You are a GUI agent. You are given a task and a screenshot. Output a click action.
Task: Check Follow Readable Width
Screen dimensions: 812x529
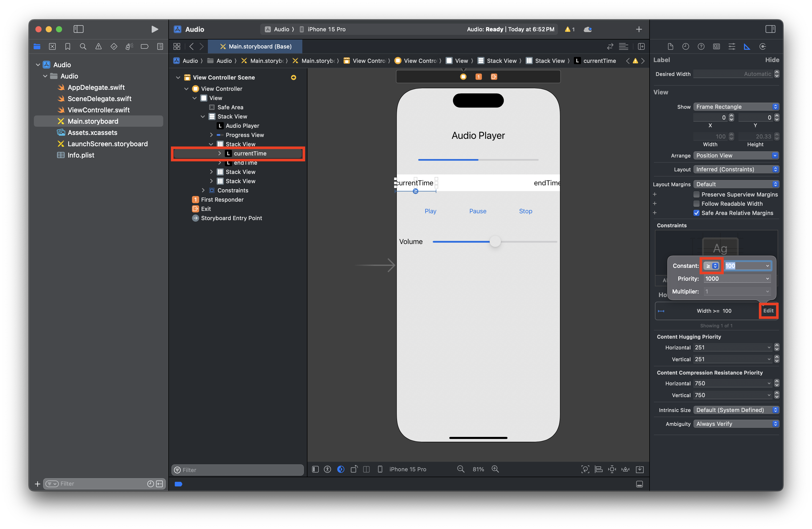[696, 204]
